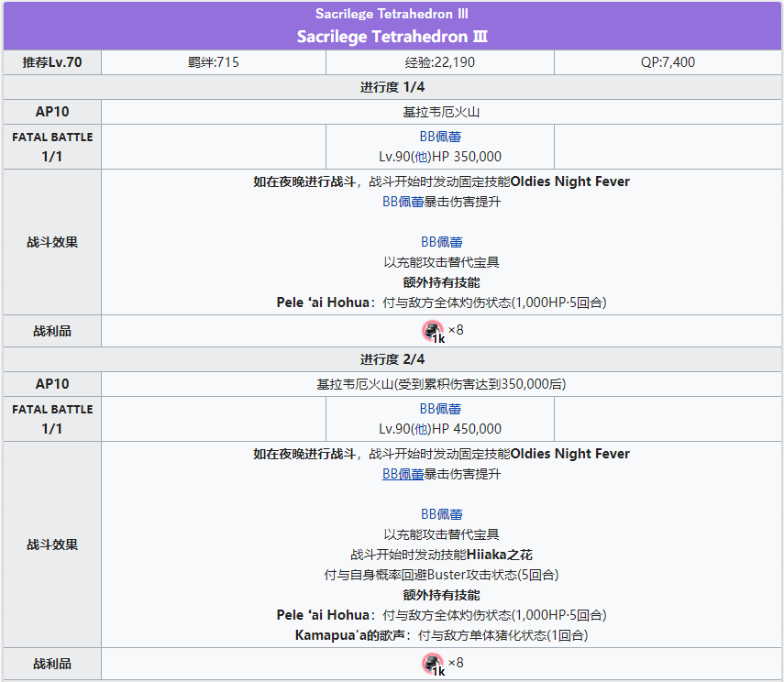Screen dimensions: 784x682
Task: Click ×8 quantity in 进行度 2/4 loot row
Action: pyautogui.click(x=456, y=663)
